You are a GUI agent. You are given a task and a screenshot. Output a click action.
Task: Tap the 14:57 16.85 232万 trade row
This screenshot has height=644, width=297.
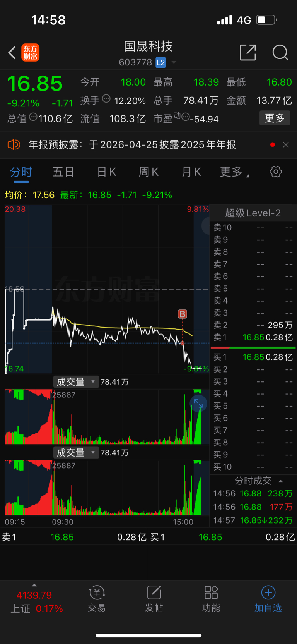(x=253, y=520)
